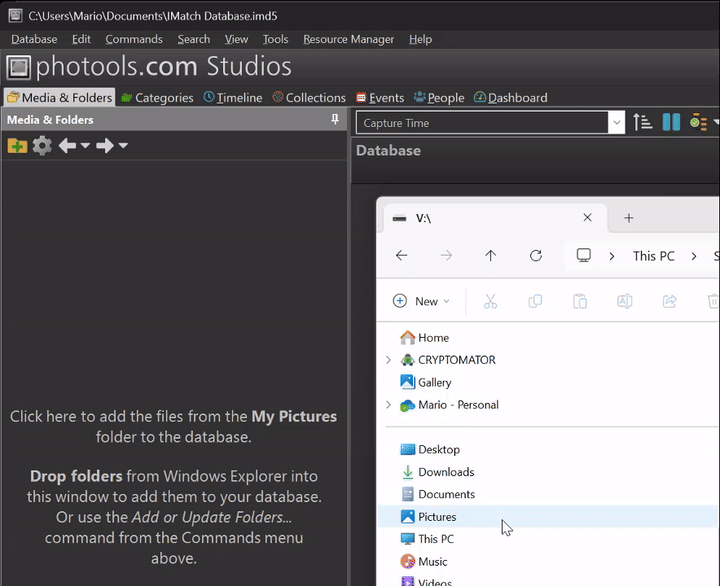This screenshot has width=720, height=586.
Task: Open the Commands menu
Action: [134, 39]
